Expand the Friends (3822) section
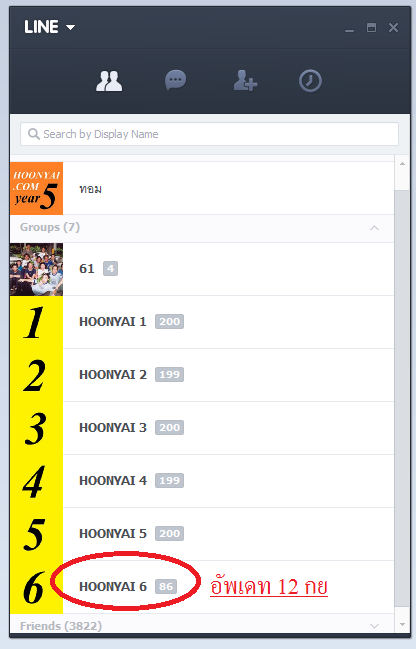Viewport: 416px width, 649px height. (374, 626)
